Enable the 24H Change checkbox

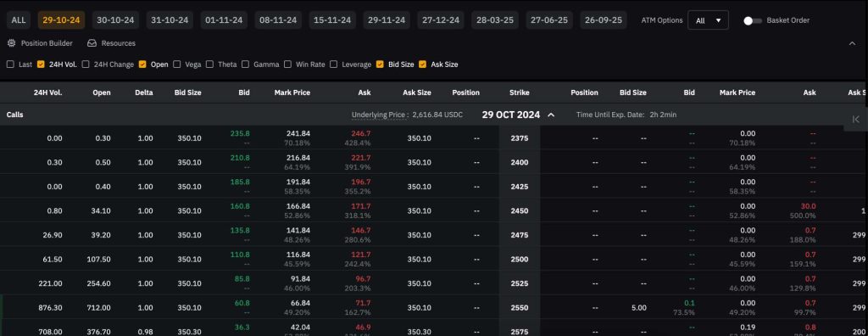[x=86, y=64]
